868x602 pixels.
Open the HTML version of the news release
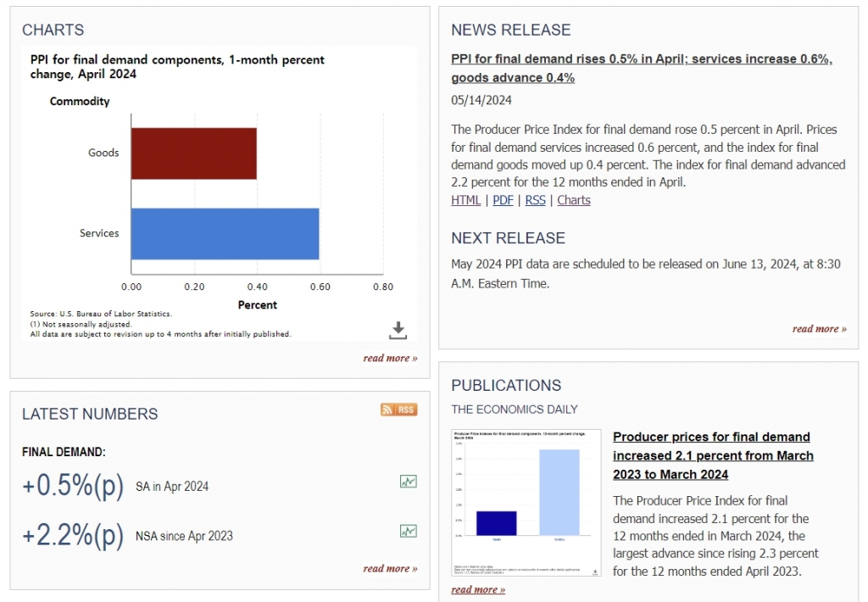click(465, 200)
